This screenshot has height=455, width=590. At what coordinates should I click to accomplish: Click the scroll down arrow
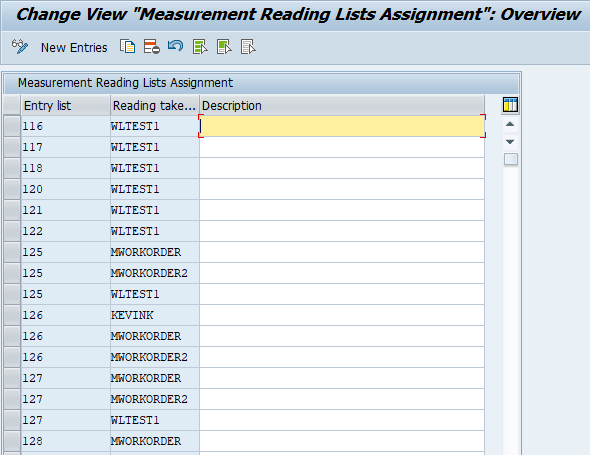tap(510, 142)
